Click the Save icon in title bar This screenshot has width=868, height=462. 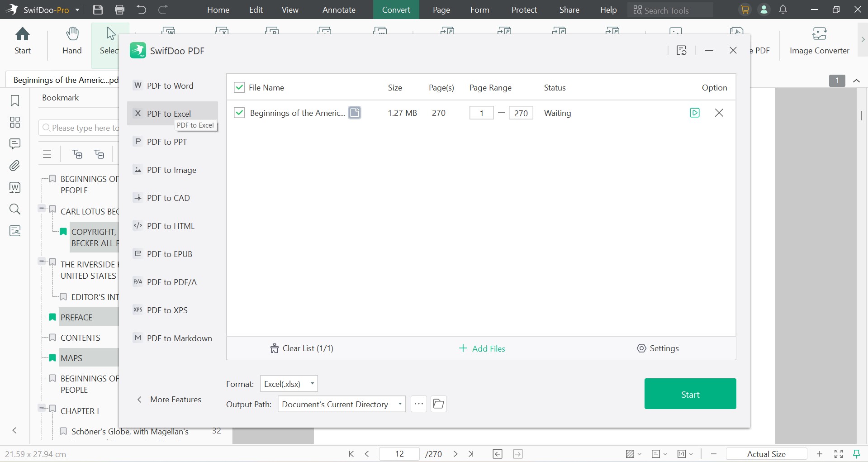[98, 10]
